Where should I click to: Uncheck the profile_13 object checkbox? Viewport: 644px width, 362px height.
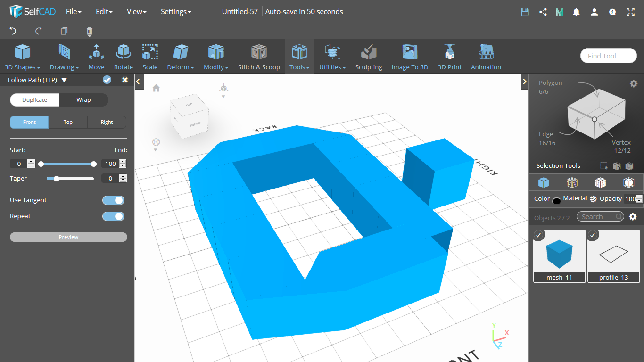pos(593,235)
